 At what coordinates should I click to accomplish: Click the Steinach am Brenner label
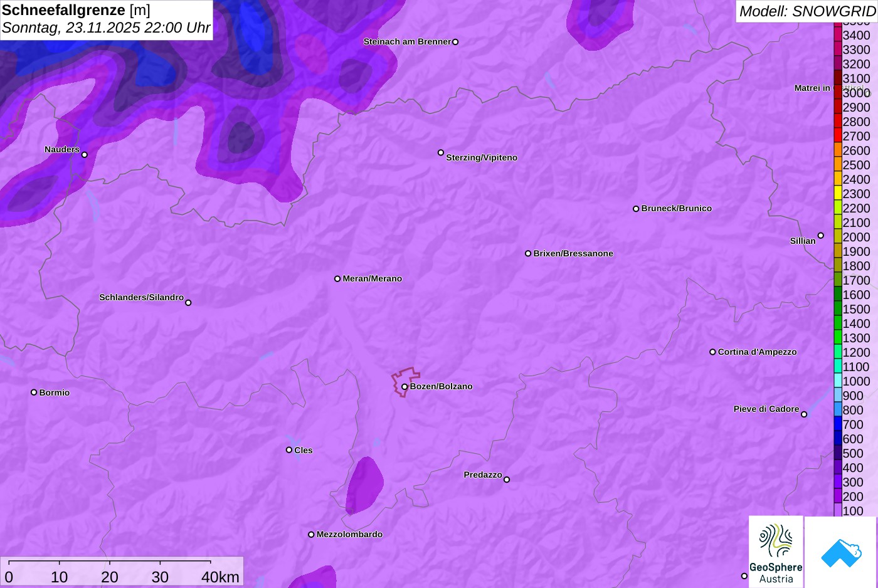tap(407, 42)
